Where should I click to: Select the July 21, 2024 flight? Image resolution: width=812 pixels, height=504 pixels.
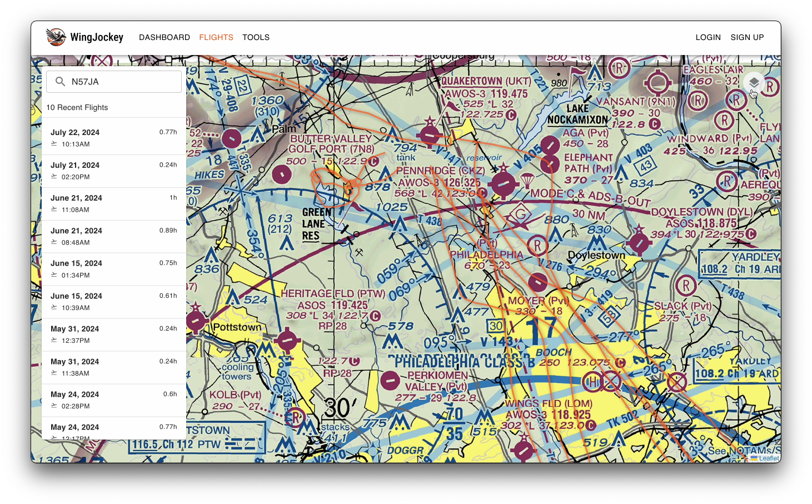click(114, 171)
